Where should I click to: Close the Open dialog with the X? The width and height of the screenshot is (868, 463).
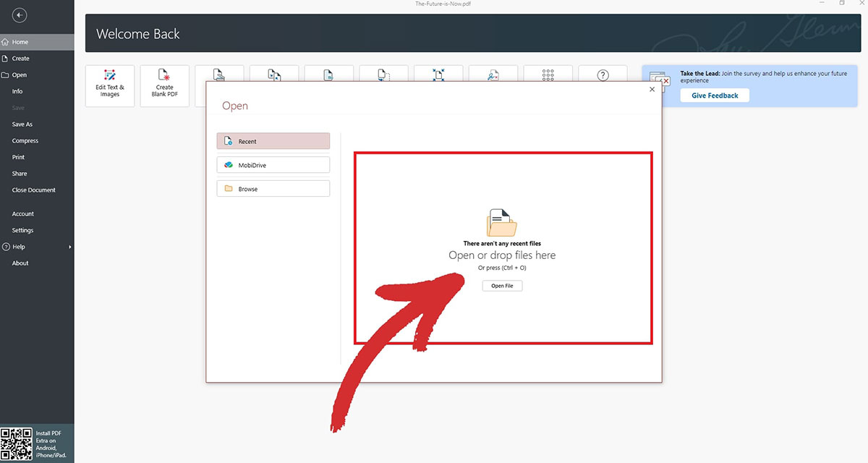click(652, 88)
